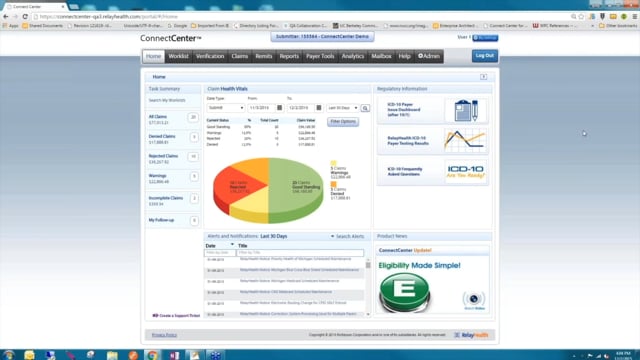Screen dimensions: 640x360
Task: Click the Filter by Date field
Action: coord(220,253)
